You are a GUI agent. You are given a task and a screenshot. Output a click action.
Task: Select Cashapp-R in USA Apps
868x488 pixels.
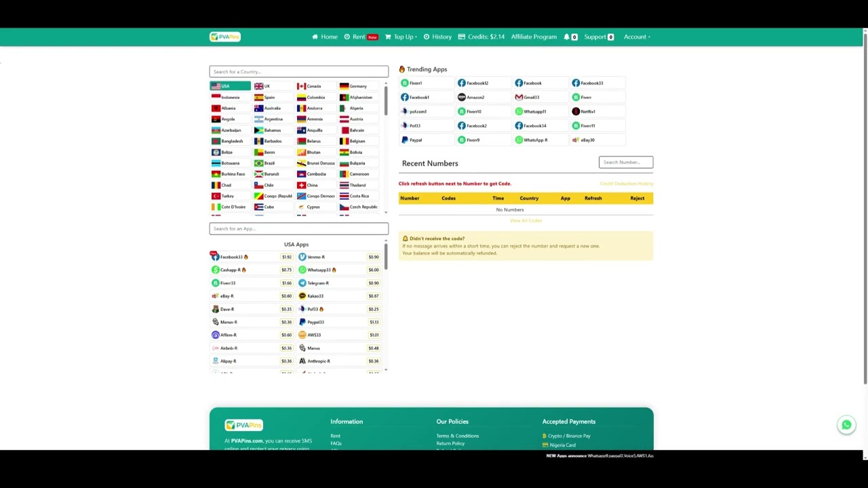(252, 270)
